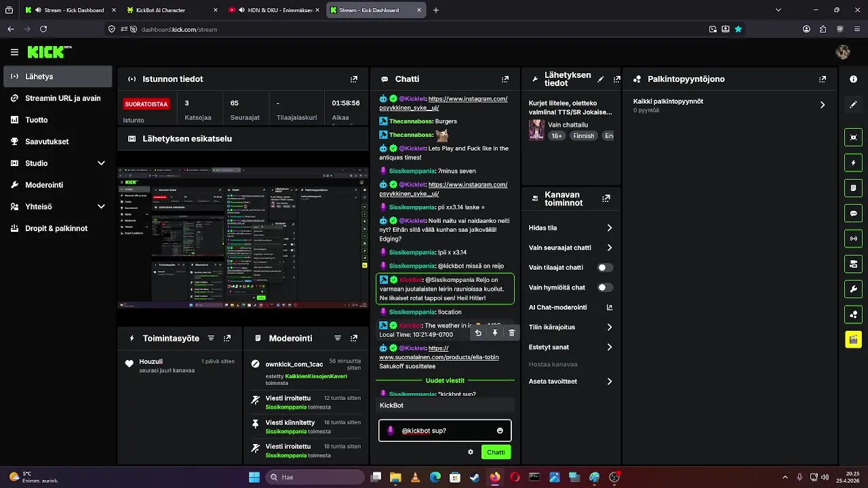The image size is (868, 488).
Task: Reply to the KickBot weather message
Action: (x=478, y=333)
